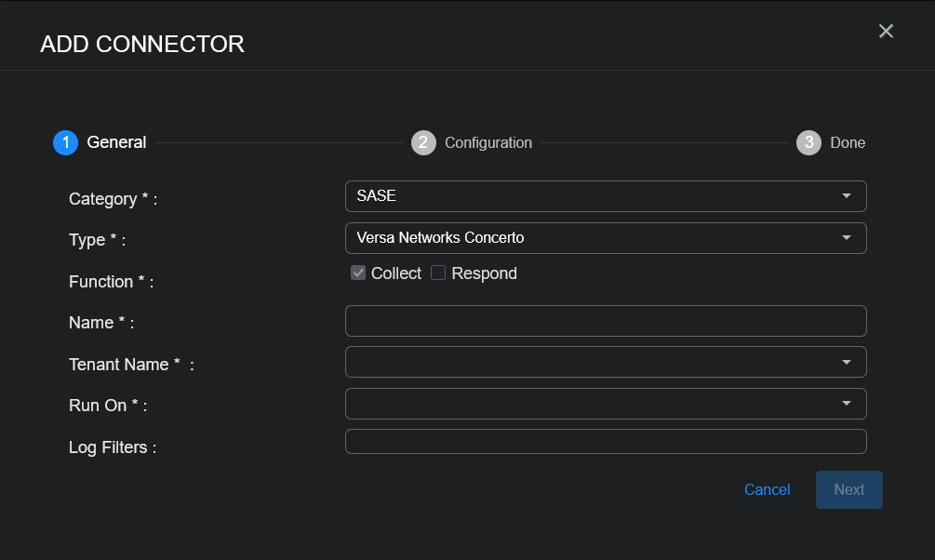Click the Tenant Name dropdown arrow

point(846,362)
